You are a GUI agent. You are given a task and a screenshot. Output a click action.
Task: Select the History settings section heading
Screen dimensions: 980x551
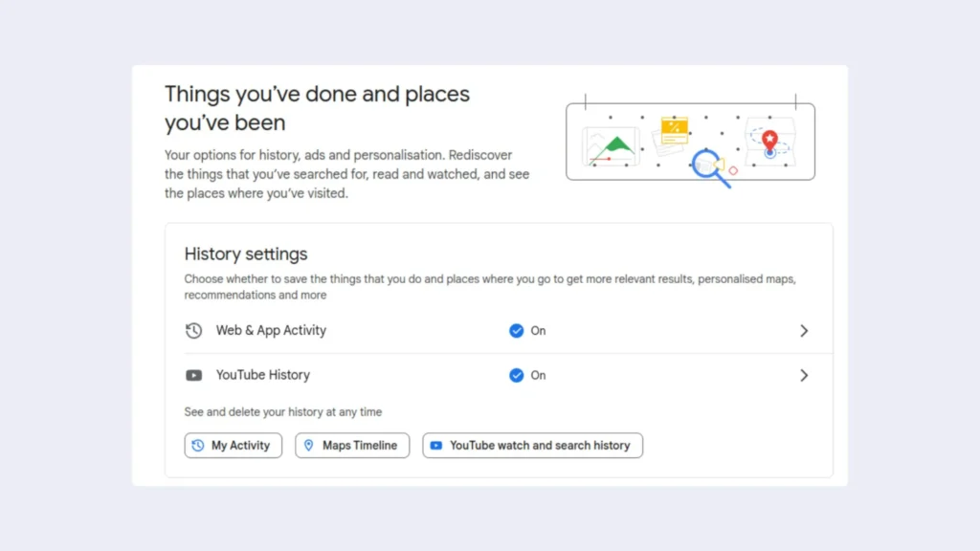[245, 253]
